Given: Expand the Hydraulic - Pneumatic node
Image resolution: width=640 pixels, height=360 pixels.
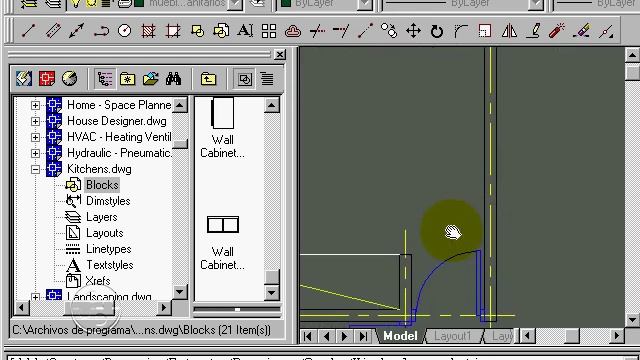Looking at the screenshot, I should point(36,153).
